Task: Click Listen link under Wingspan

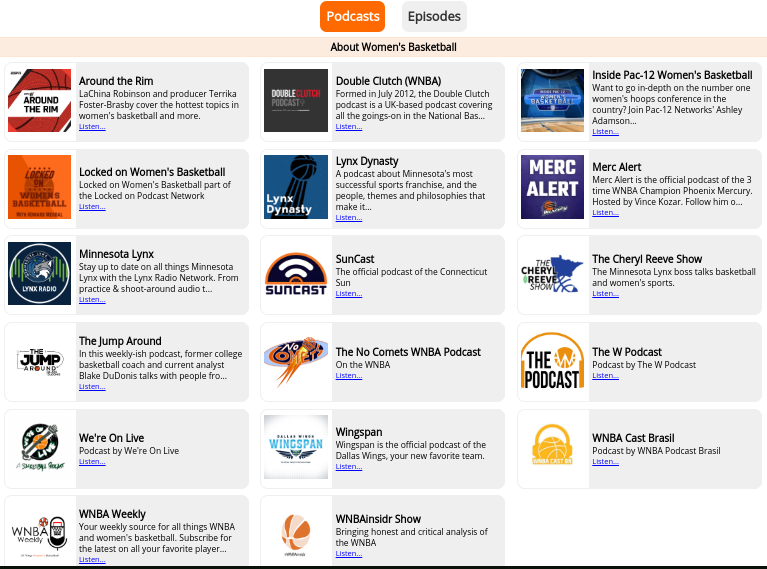Action: pos(349,467)
